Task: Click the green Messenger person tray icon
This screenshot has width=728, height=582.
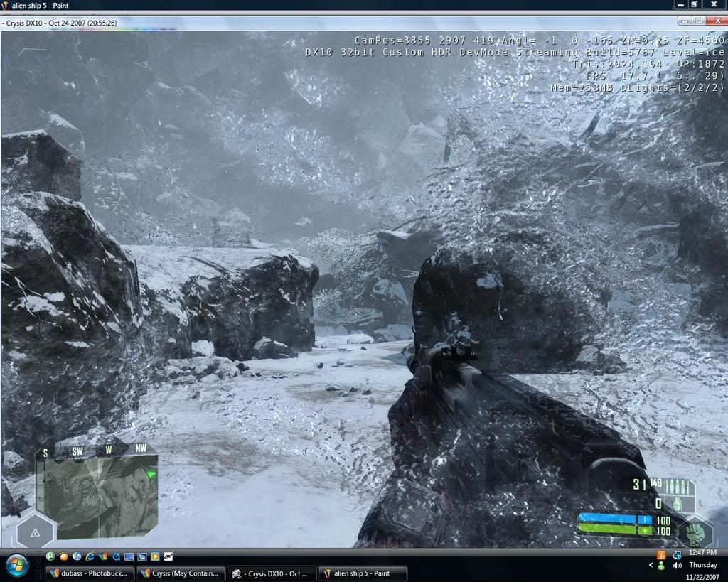Action: coord(661,566)
